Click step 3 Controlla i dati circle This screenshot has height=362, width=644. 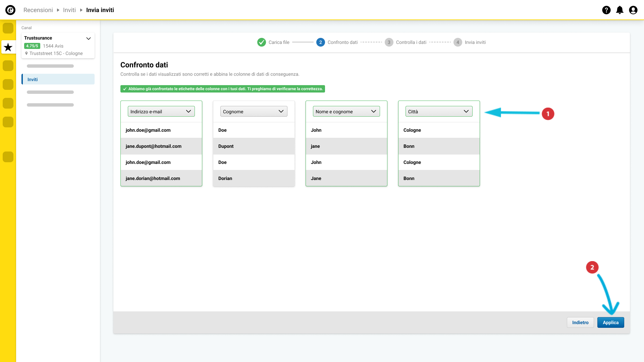pos(389,42)
